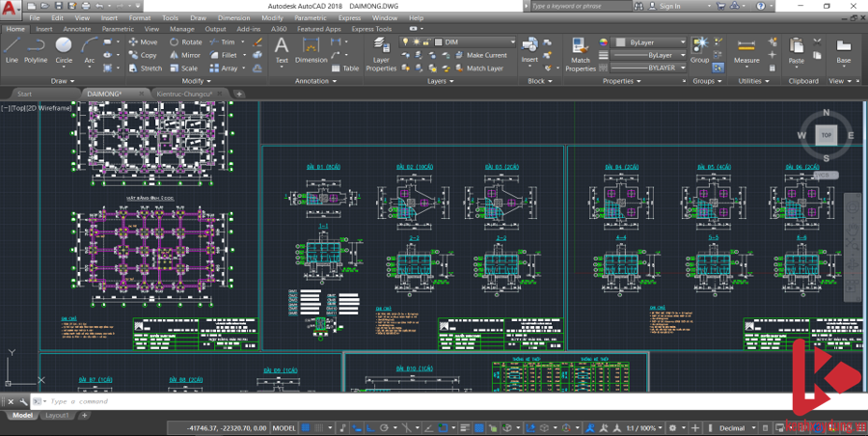Open the Kientruc-Chungcu drawing tab

[185, 94]
